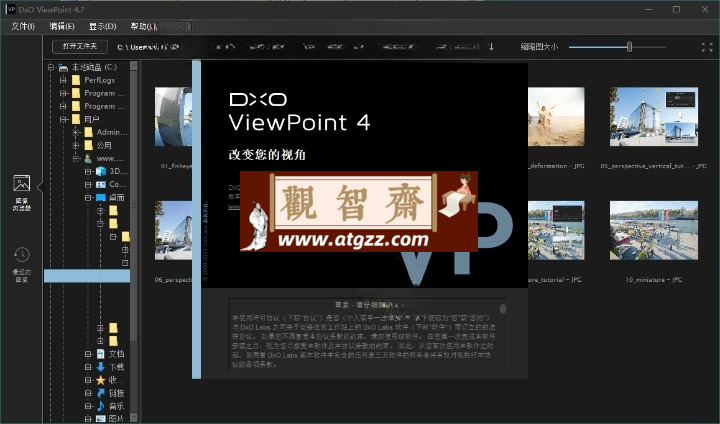Open the 文件(F) menu
Image resolution: width=720 pixels, height=424 pixels.
coord(23,27)
